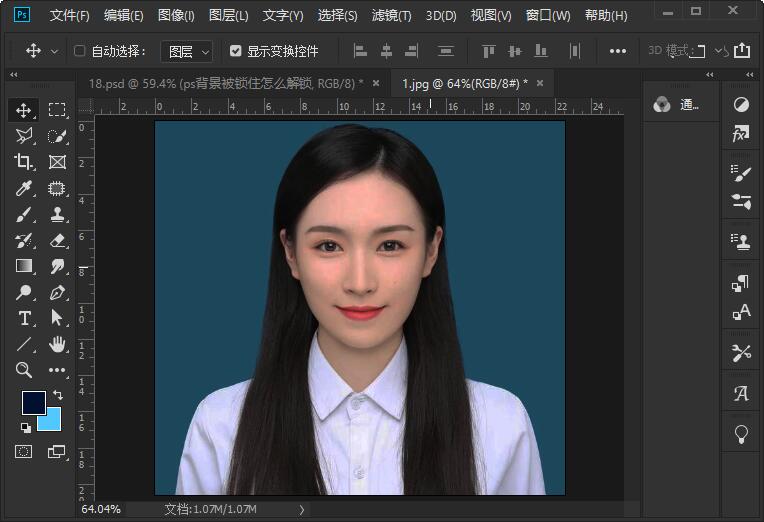
Task: Select the Brush tool
Action: click(x=23, y=214)
